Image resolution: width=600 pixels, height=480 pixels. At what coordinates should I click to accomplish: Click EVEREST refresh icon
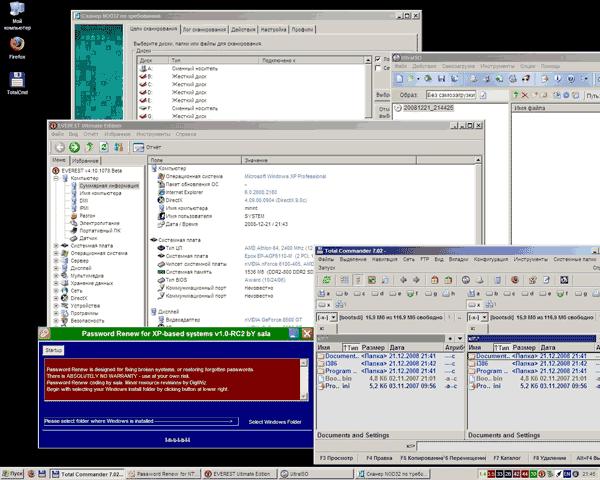click(104, 147)
